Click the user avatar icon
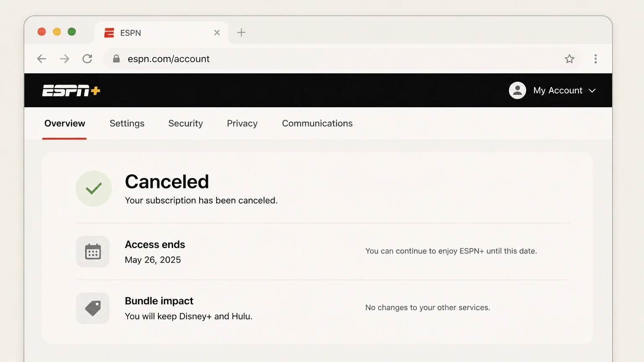This screenshot has width=644, height=362. click(517, 90)
